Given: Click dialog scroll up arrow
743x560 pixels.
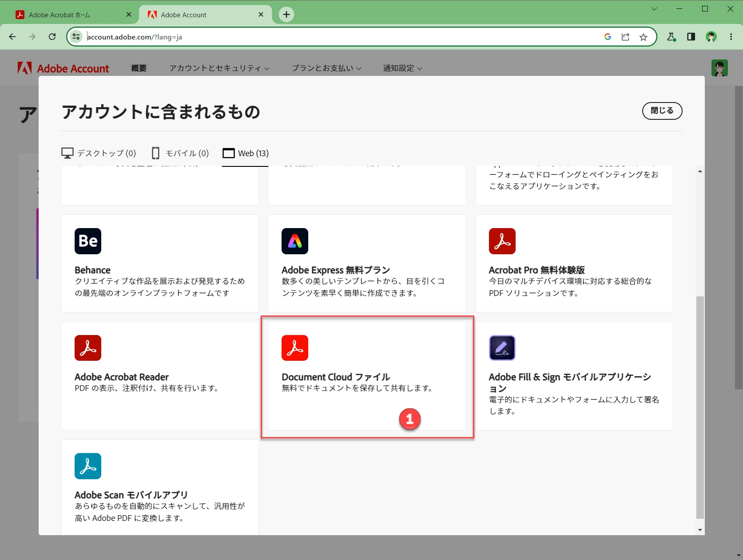Looking at the screenshot, I should coord(700,171).
